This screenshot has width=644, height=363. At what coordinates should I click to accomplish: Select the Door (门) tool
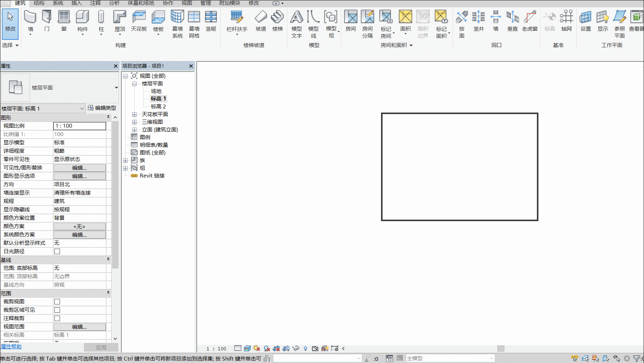click(x=47, y=21)
